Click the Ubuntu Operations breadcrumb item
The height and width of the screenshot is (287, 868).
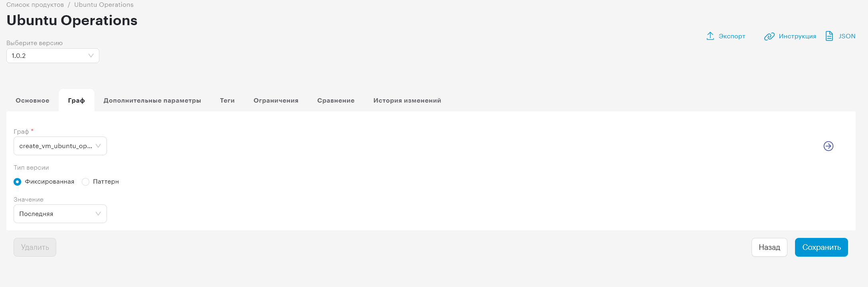point(104,5)
